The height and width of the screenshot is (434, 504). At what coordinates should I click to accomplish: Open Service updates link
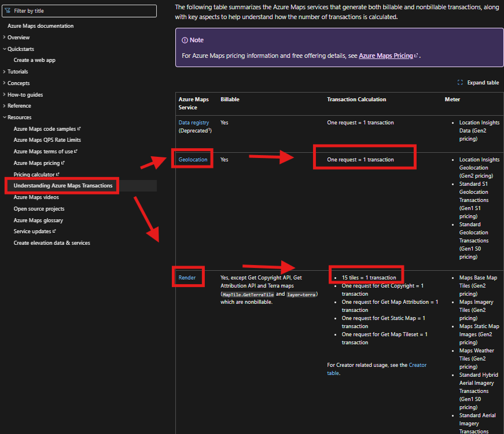(32, 231)
